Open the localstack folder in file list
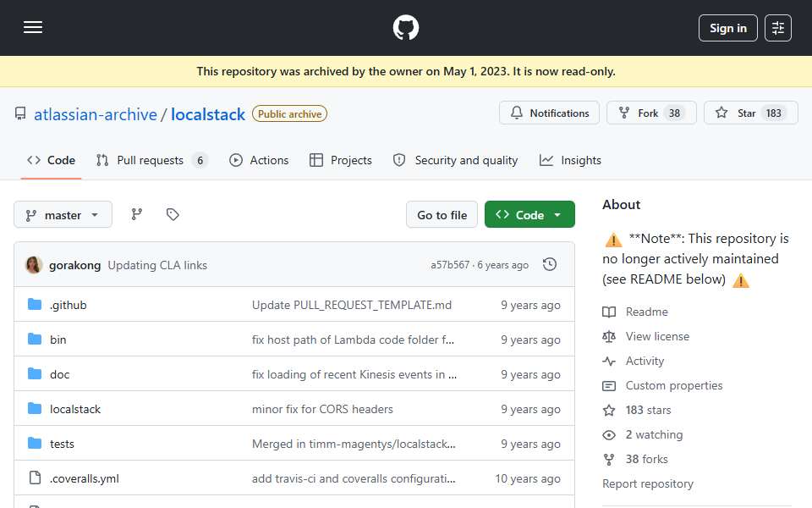 coord(75,409)
